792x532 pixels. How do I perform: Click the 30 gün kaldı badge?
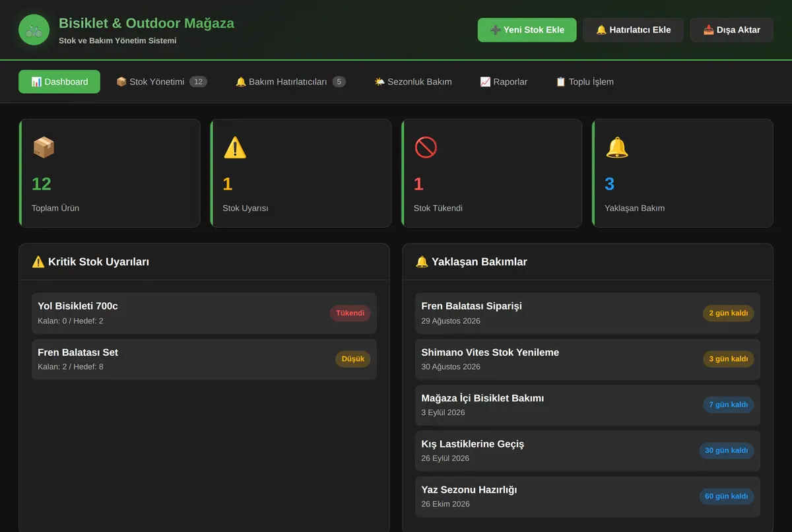point(727,451)
